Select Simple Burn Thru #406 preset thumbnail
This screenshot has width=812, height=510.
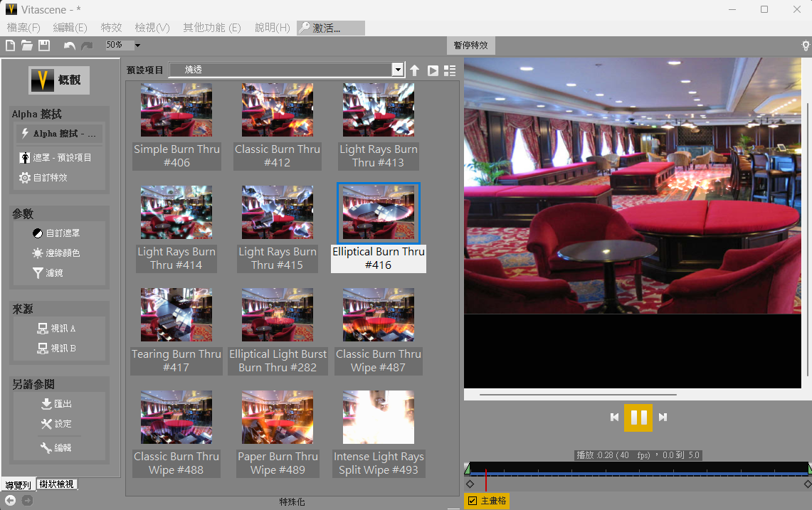(x=176, y=110)
